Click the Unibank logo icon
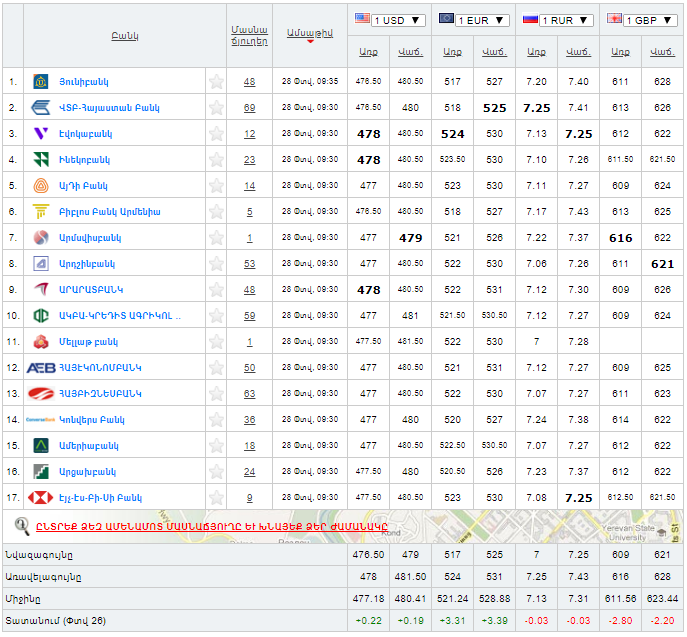687x637 pixels. tap(41, 81)
